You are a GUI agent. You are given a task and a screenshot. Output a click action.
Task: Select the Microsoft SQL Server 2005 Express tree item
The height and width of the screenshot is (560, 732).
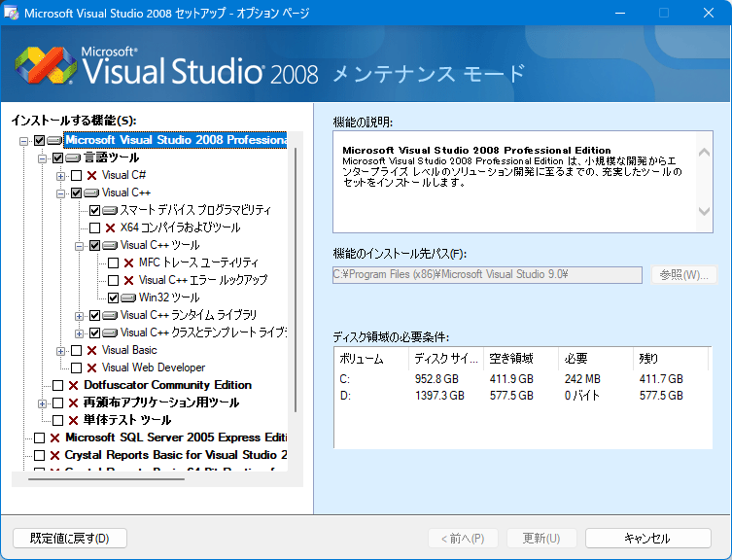point(176,437)
